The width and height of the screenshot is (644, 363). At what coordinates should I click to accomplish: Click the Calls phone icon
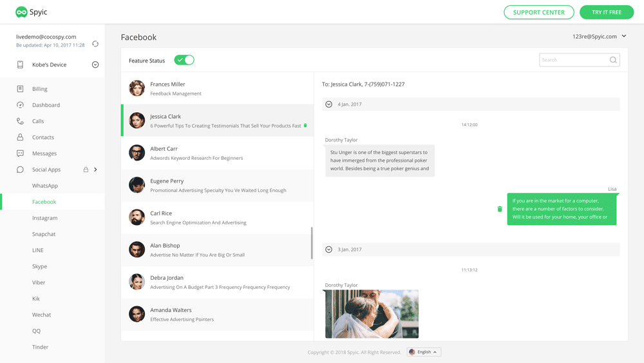20,121
